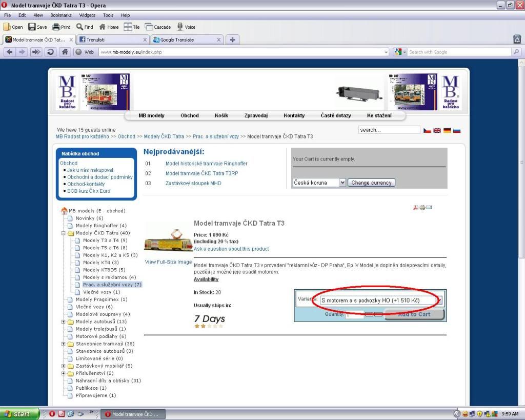The width and height of the screenshot is (525, 420).
Task: Go forward with the Forward arrow
Action: [x=22, y=52]
